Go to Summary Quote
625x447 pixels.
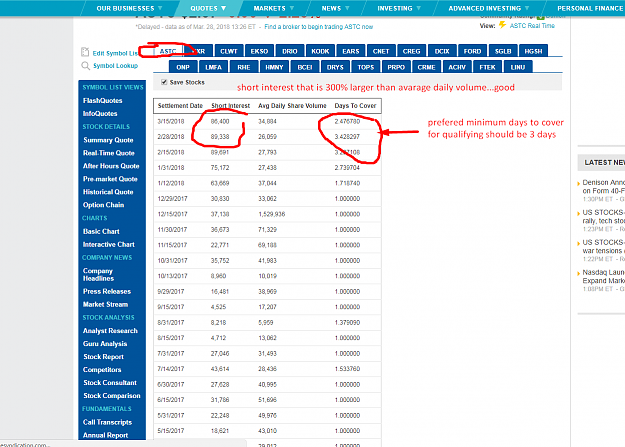[108, 140]
